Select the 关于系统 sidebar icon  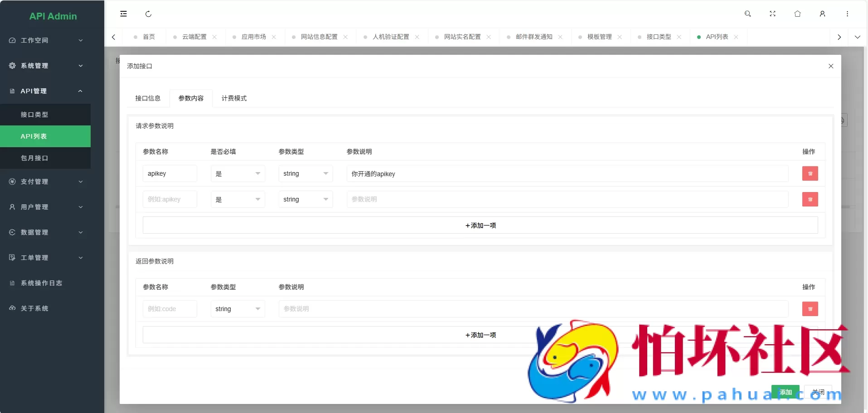click(x=12, y=308)
